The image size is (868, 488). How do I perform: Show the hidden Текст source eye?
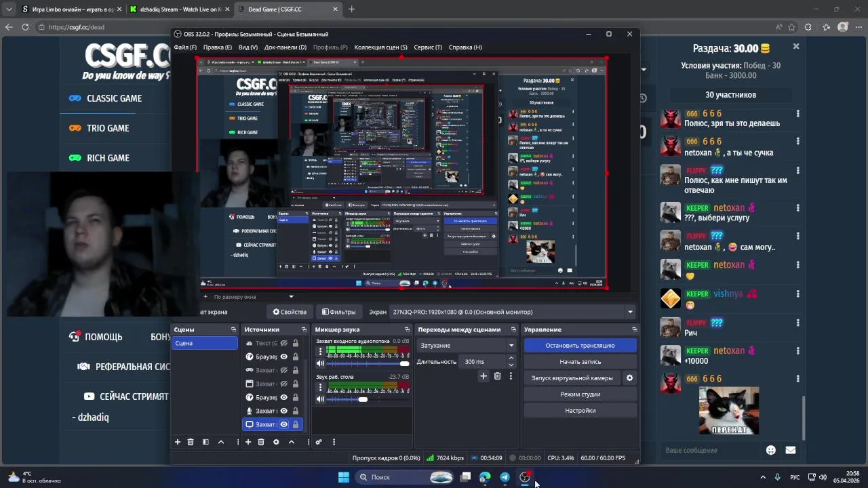[284, 343]
